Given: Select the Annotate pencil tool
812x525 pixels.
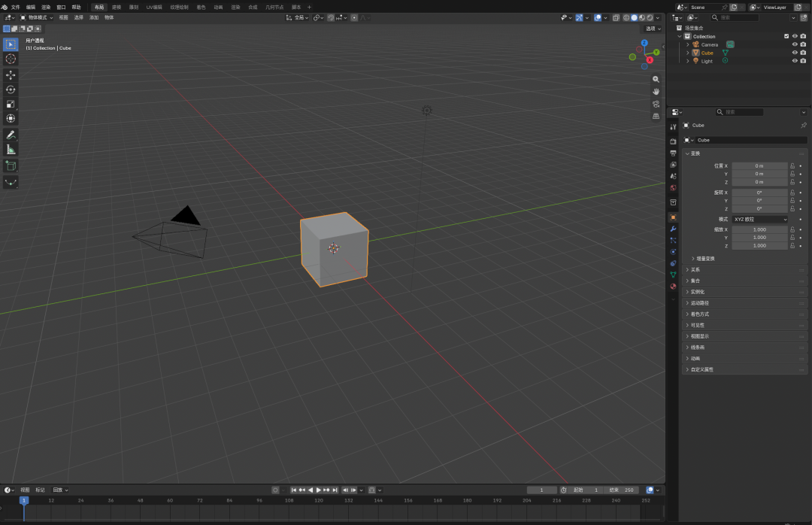Looking at the screenshot, I should (11, 135).
